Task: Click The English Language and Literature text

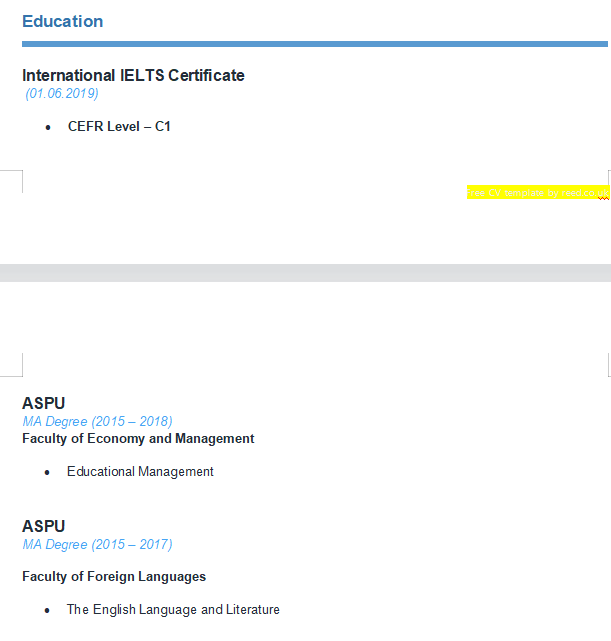Action: tap(173, 610)
